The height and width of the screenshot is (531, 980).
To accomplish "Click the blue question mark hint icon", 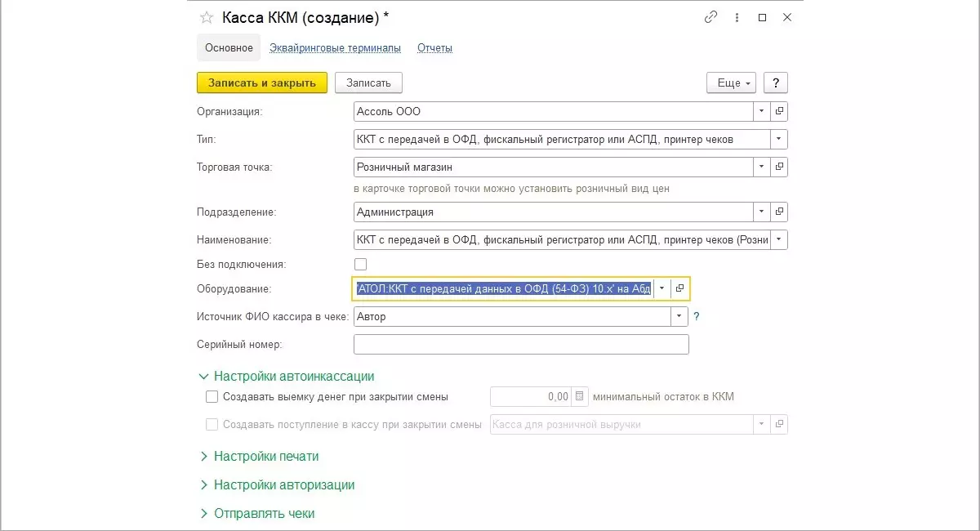I will (x=697, y=316).
